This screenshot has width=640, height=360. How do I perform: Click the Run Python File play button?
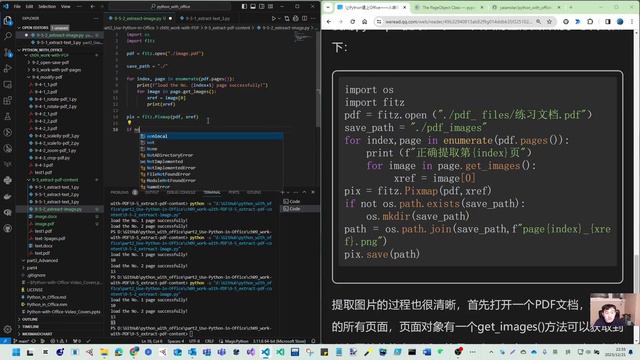pos(273,18)
